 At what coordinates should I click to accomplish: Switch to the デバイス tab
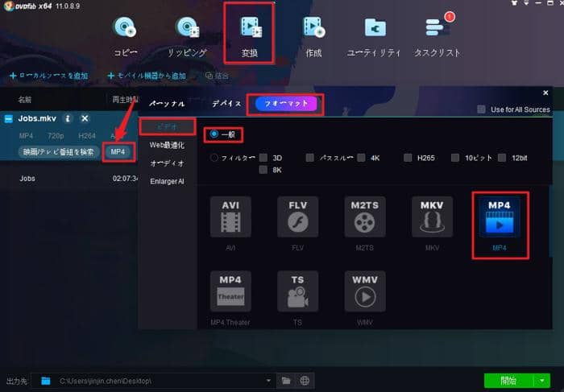(226, 104)
